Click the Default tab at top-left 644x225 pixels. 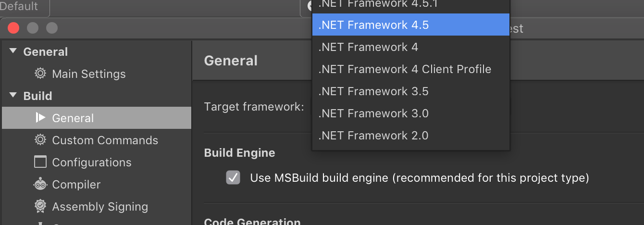point(20,6)
